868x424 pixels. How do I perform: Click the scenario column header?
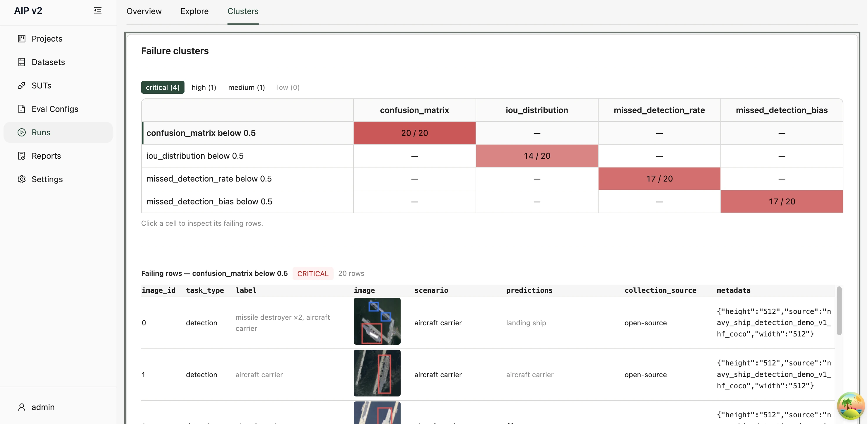pyautogui.click(x=431, y=290)
